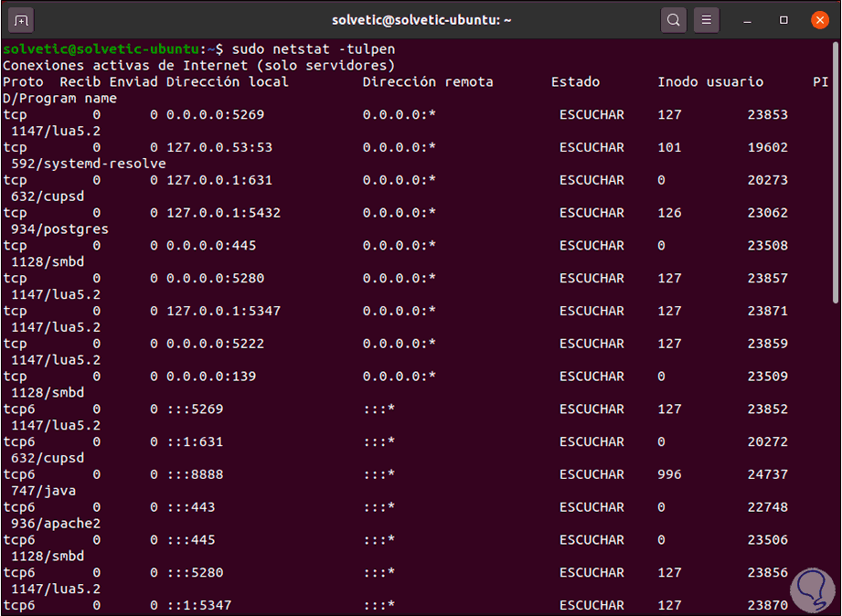Click the user value 101

(x=669, y=148)
